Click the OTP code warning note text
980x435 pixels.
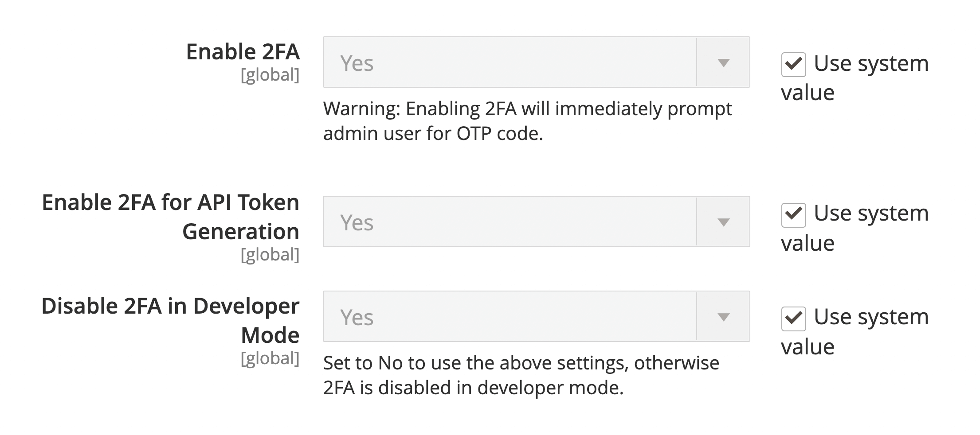(528, 121)
